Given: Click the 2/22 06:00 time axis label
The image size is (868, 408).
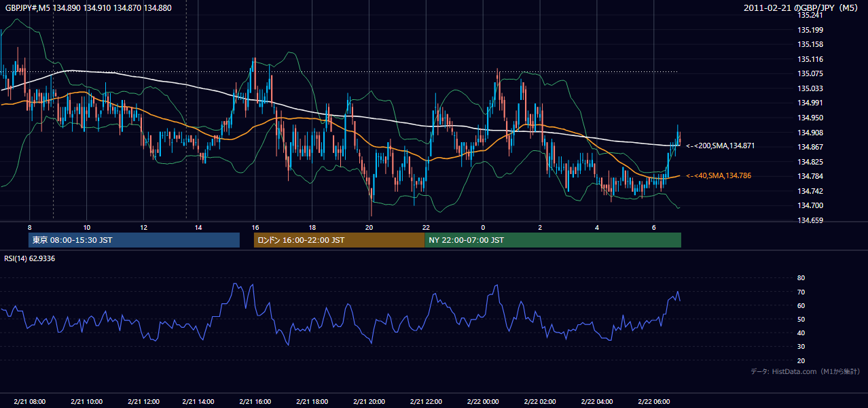Looking at the screenshot, I should click(x=653, y=401).
